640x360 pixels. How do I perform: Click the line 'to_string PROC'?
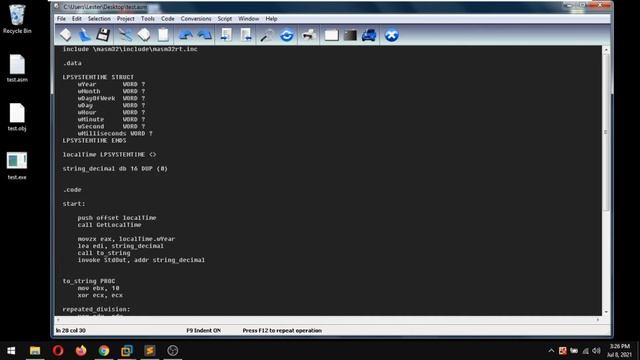(89, 281)
